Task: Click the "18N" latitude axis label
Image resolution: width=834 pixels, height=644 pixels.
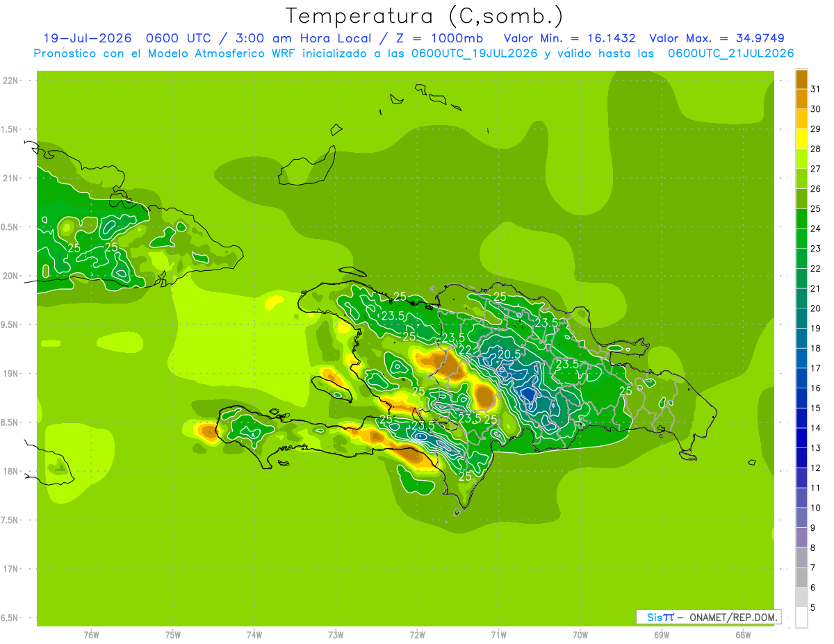Action: [x=10, y=471]
